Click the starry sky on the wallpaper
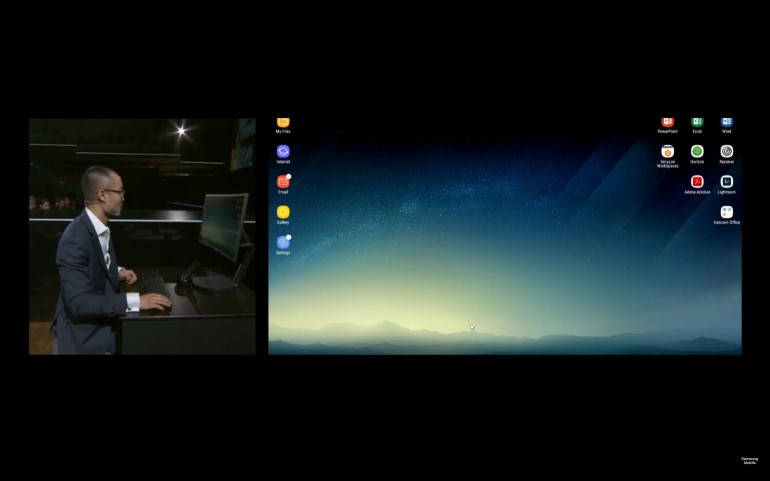This screenshot has height=481, width=770. (x=420, y=200)
